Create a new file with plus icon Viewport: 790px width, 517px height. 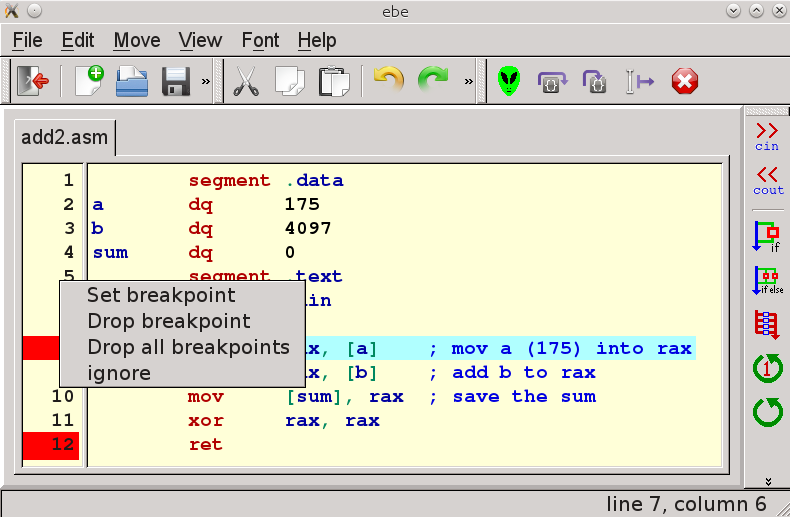(89, 81)
